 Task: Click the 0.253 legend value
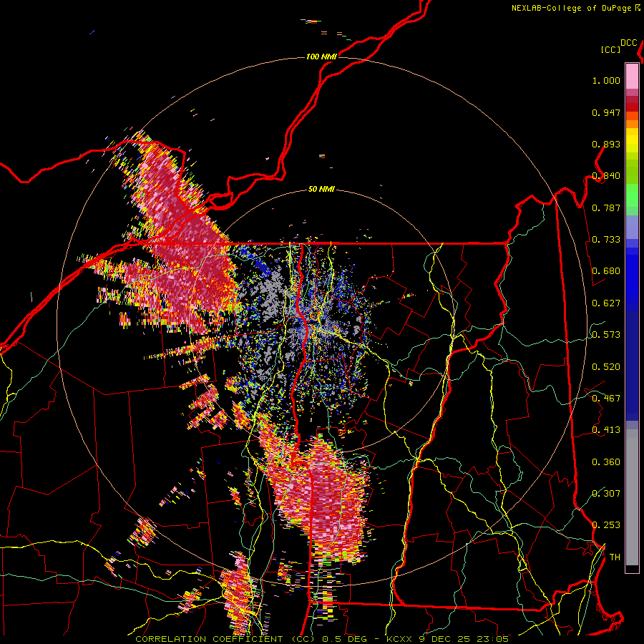[606, 525]
